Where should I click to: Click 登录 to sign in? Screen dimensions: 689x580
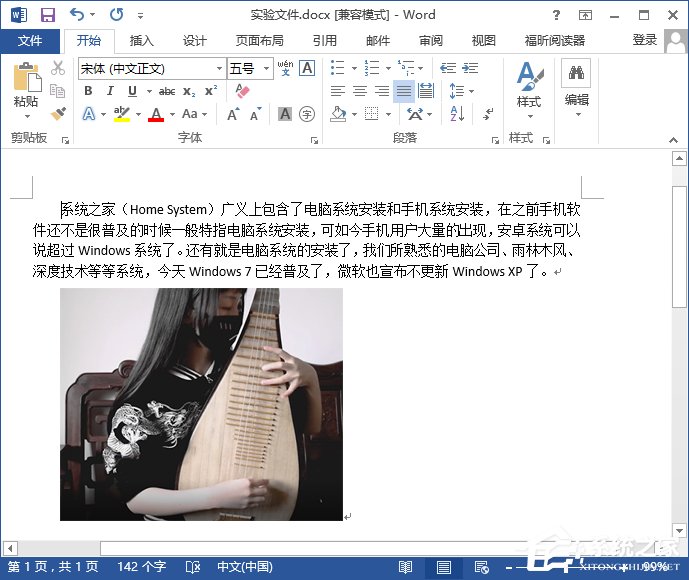(645, 40)
